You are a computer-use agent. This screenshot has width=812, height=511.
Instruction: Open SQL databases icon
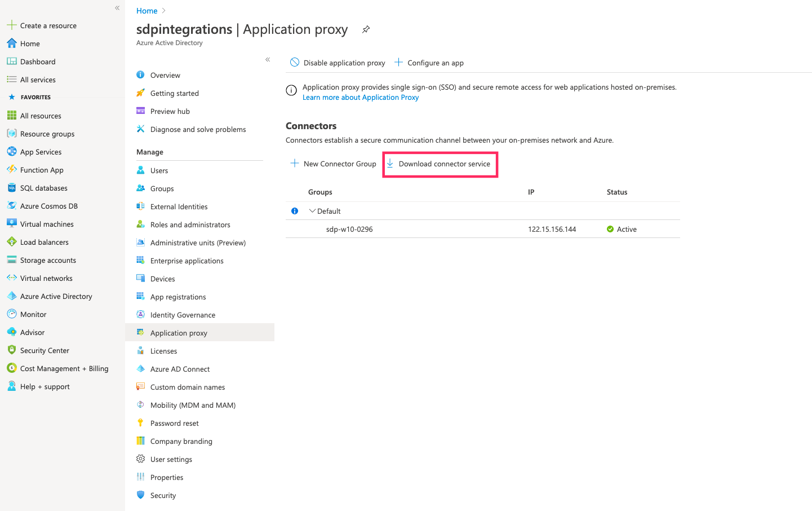pos(11,188)
